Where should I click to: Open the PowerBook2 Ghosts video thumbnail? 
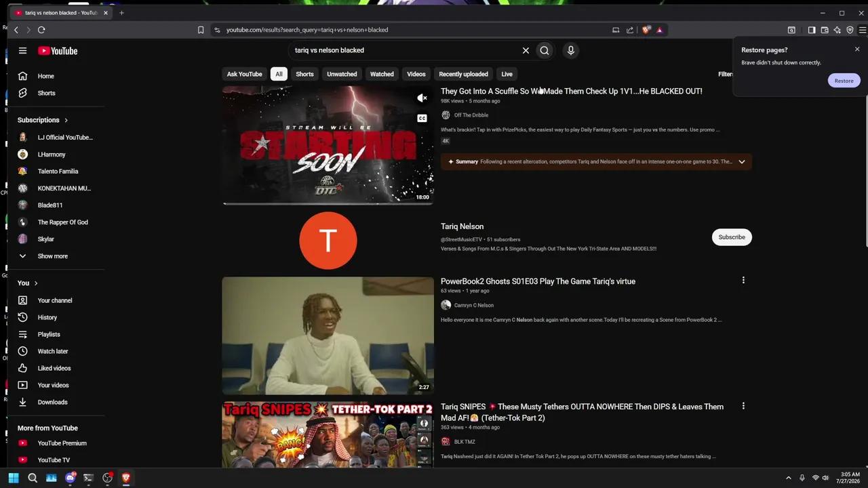point(328,335)
